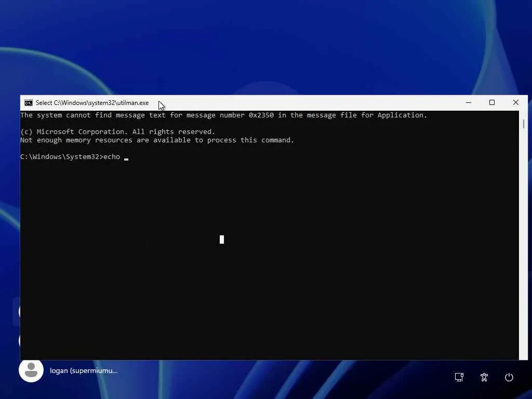Click the logan (supermiumu... account name
Image resolution: width=532 pixels, height=399 pixels.
[x=84, y=371]
